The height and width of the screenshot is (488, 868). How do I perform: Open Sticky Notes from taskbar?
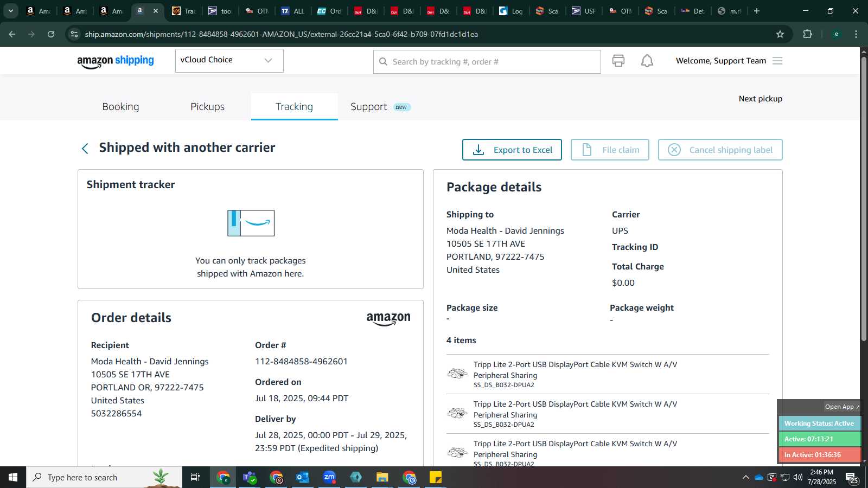(x=436, y=477)
